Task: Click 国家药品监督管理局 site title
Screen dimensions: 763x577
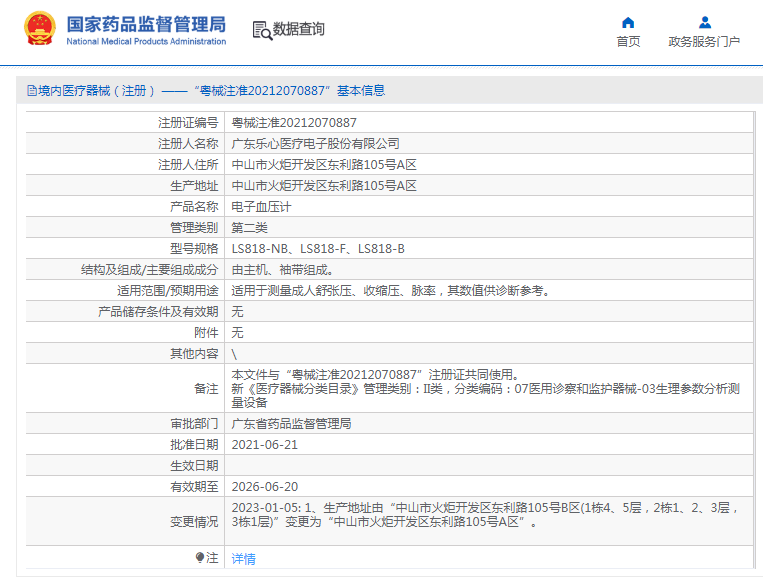Action: point(146,24)
